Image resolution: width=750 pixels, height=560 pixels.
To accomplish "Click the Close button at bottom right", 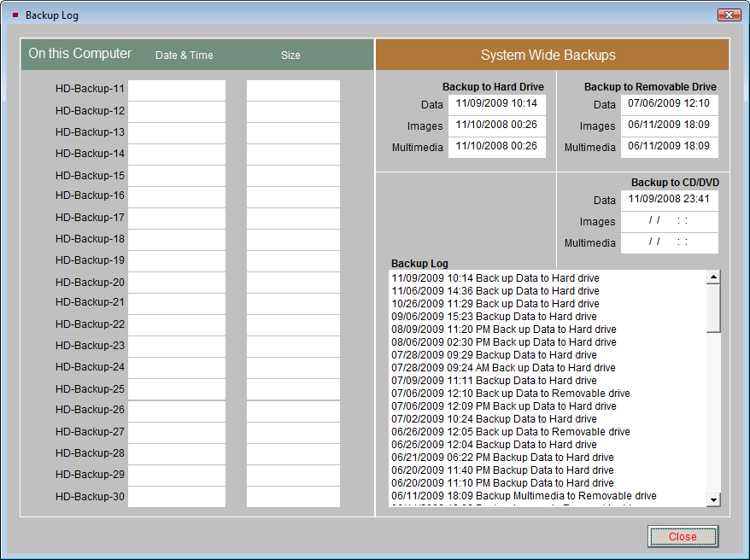I will point(683,536).
